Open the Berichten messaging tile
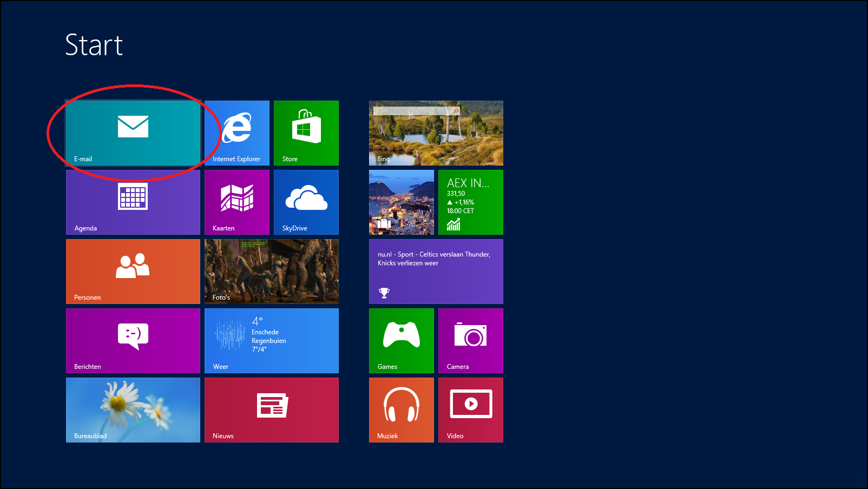The width and height of the screenshot is (868, 489). coord(133,341)
